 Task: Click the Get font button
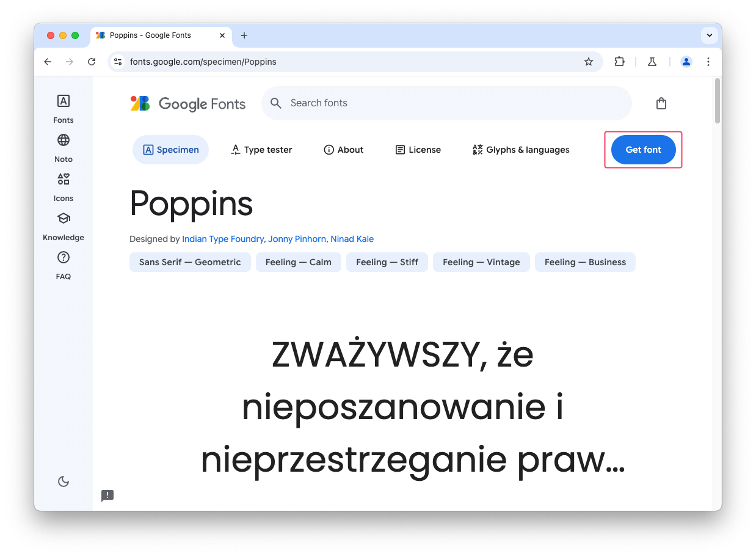coord(643,149)
